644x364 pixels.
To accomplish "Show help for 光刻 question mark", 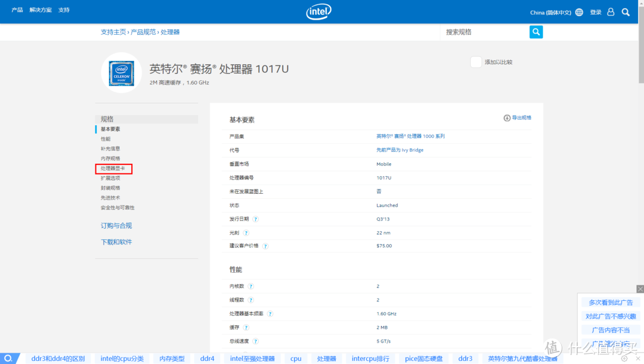I will [x=246, y=233].
